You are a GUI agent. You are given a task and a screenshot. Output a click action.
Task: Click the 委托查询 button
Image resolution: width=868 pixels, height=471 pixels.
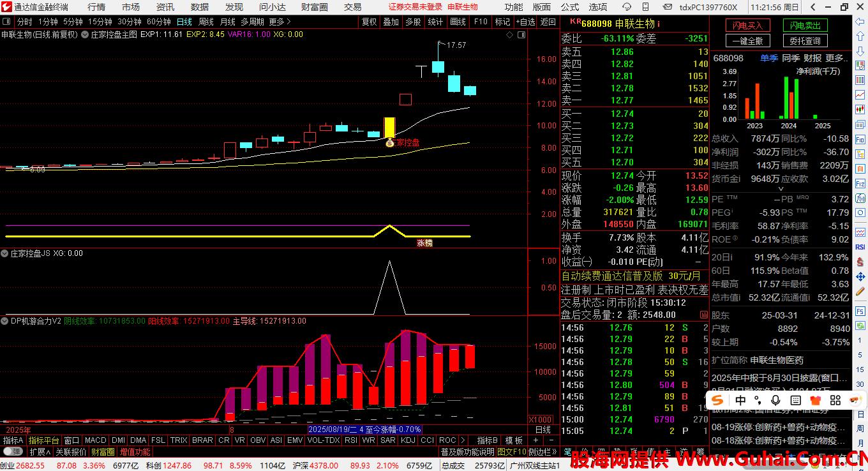click(805, 41)
